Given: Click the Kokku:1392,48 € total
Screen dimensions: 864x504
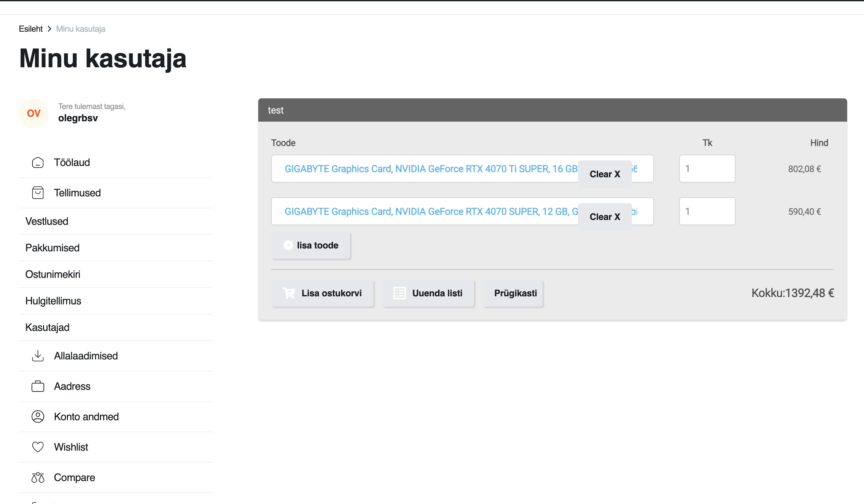Looking at the screenshot, I should [793, 293].
